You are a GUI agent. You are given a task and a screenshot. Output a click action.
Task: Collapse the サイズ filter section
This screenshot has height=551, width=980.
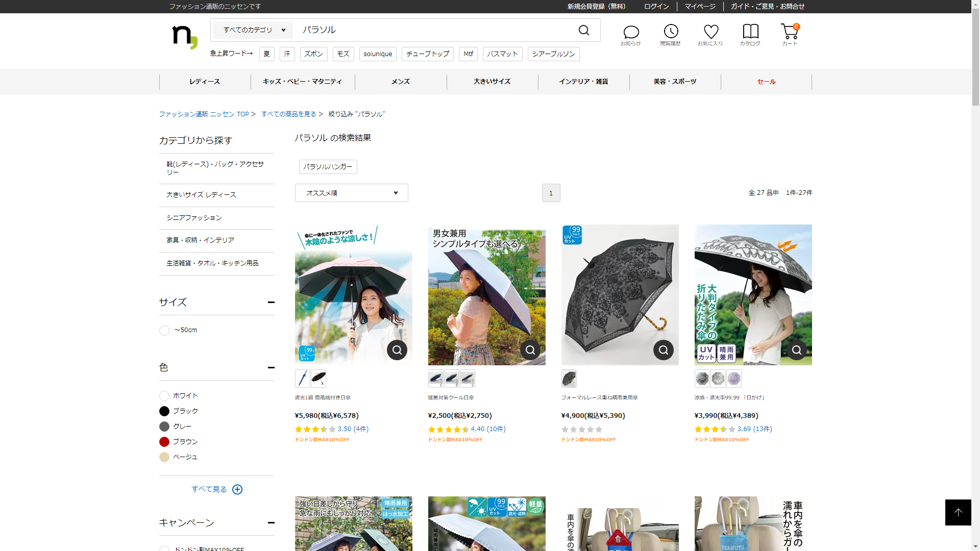[x=271, y=302]
